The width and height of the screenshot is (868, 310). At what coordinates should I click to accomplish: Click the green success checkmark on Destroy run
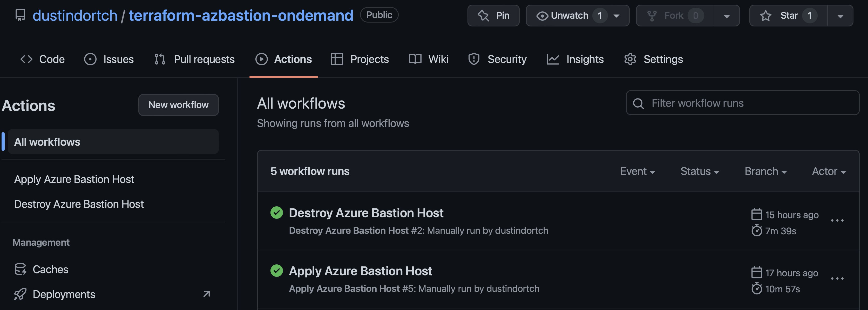click(x=276, y=213)
